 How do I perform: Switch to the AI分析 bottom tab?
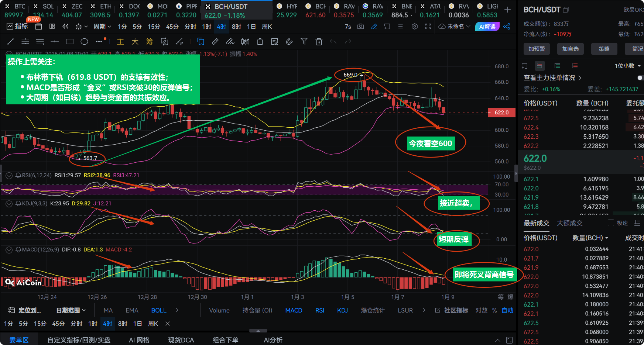(273, 340)
